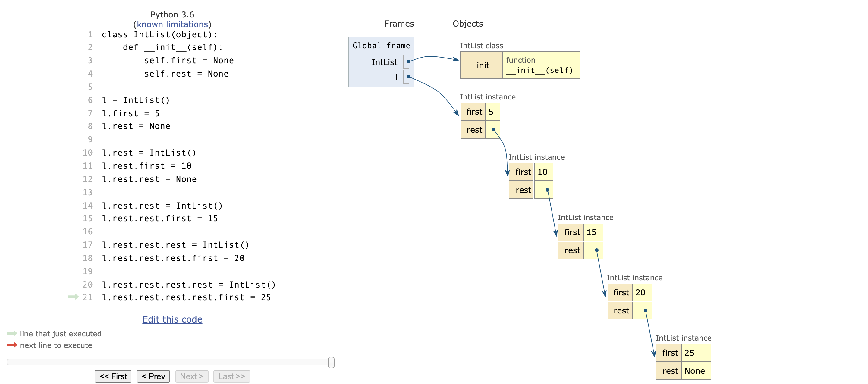This screenshot has height=384, width=868.
Task: Click the 'l' variable in Global frame
Action: click(x=396, y=77)
